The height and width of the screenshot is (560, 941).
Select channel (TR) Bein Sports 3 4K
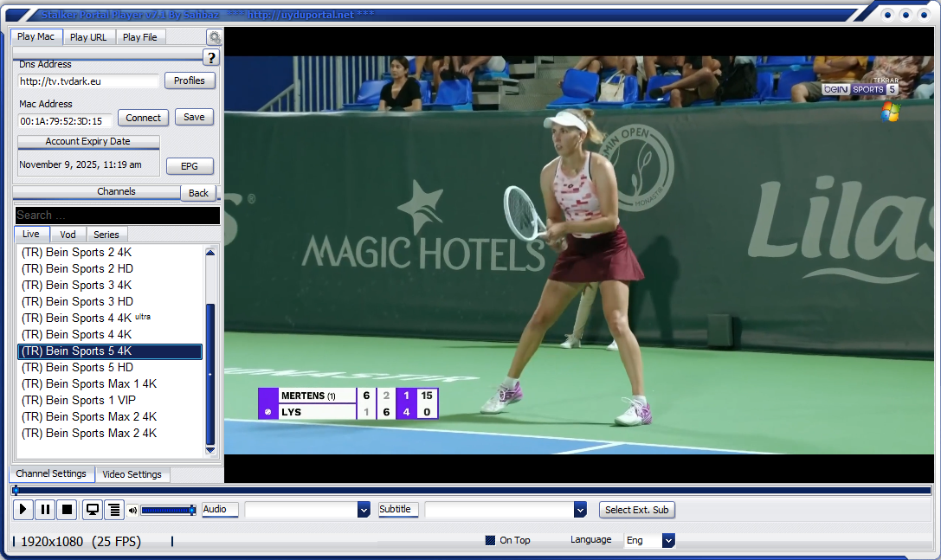(x=110, y=285)
